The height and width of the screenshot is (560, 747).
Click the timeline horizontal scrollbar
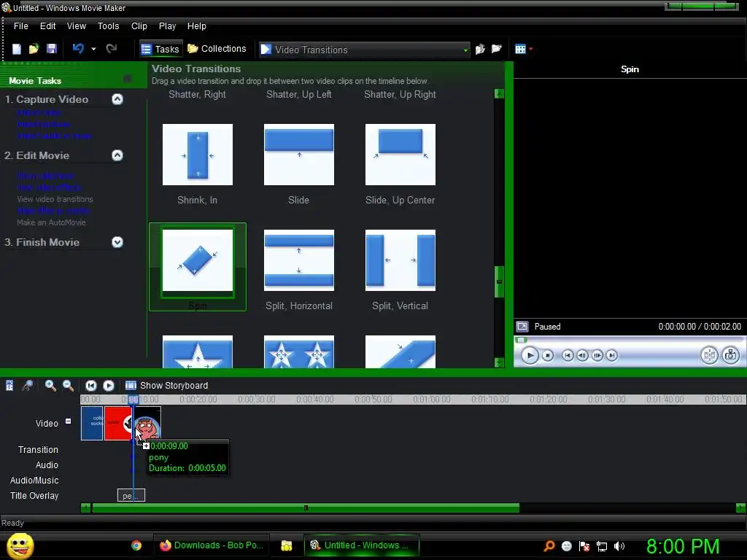(x=306, y=508)
